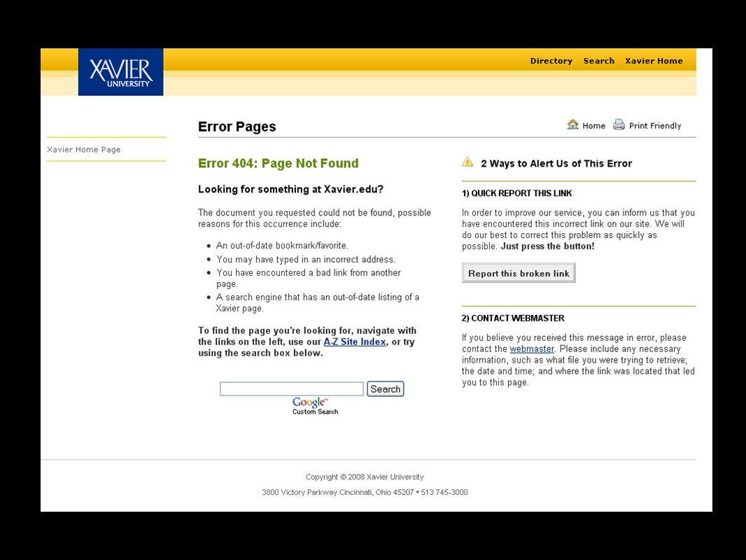
Task: Click the Google Custom Search logo
Action: pos(315,406)
